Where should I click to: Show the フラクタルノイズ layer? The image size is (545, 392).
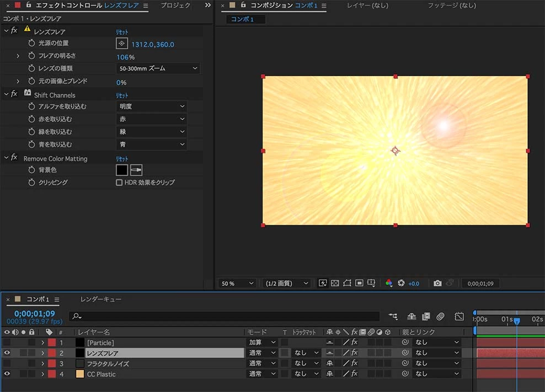[7, 363]
